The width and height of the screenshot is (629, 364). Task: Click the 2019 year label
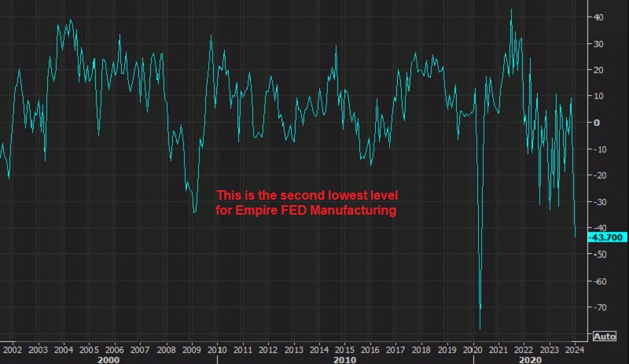point(447,350)
